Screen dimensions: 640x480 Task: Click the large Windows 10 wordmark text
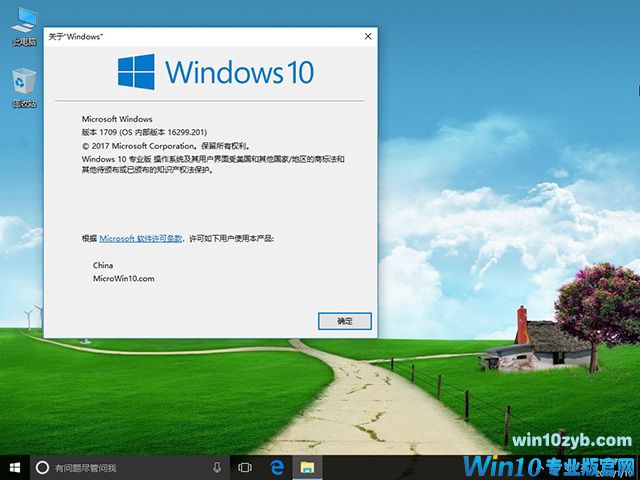239,71
